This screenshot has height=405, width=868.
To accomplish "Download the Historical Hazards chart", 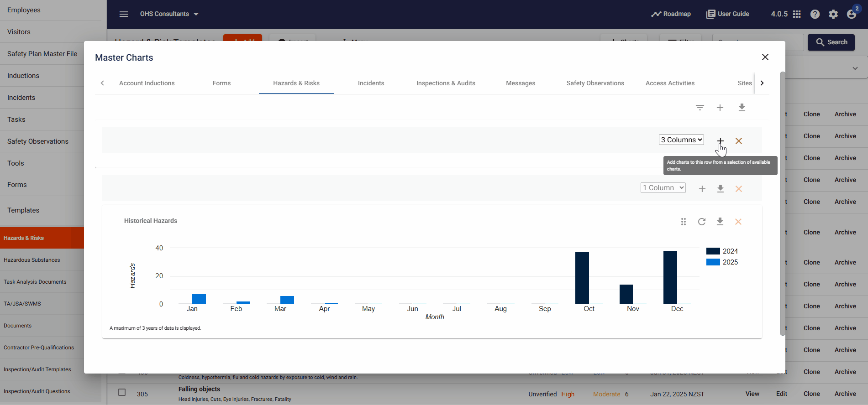I will click(720, 222).
